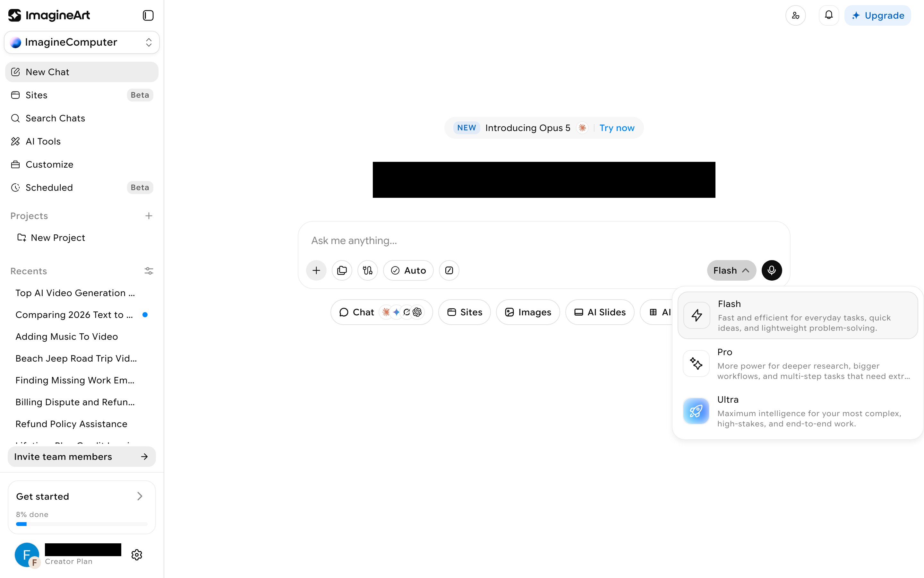Click the Upgrade button

point(877,15)
